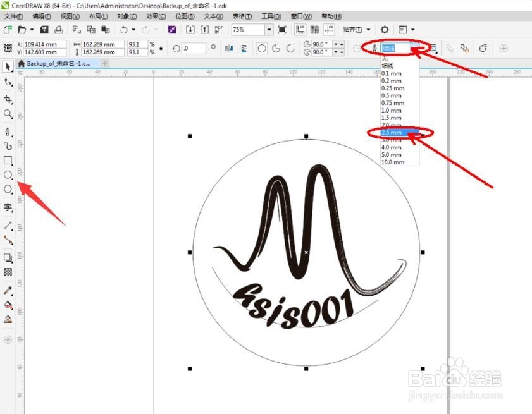Select the Interactive Fill bucket tool
This screenshot has height=414, width=532.
tap(8, 305)
